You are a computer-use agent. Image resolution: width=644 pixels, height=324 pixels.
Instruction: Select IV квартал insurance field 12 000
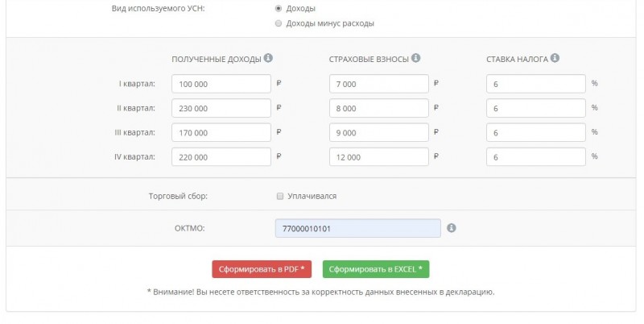pyautogui.click(x=379, y=156)
